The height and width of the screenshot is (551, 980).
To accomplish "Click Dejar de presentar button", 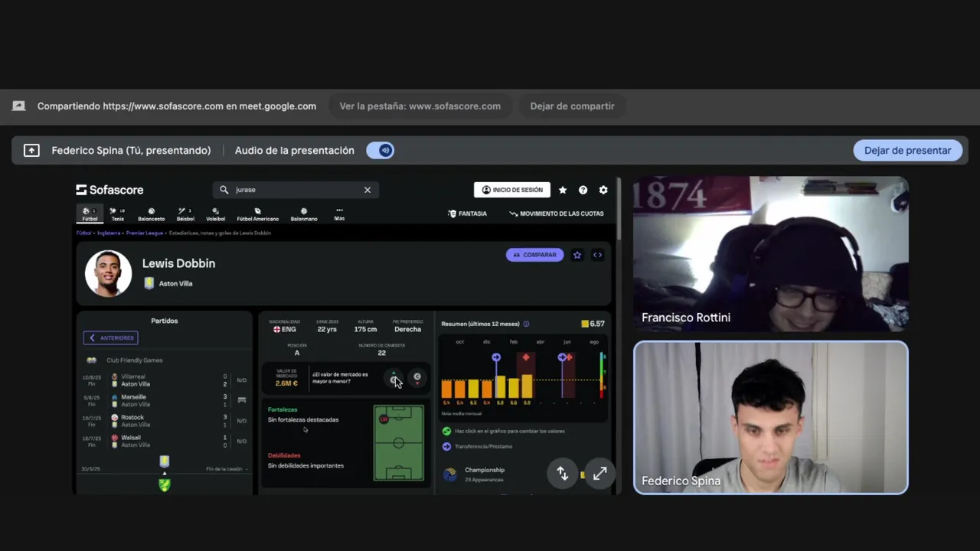I will (907, 151).
